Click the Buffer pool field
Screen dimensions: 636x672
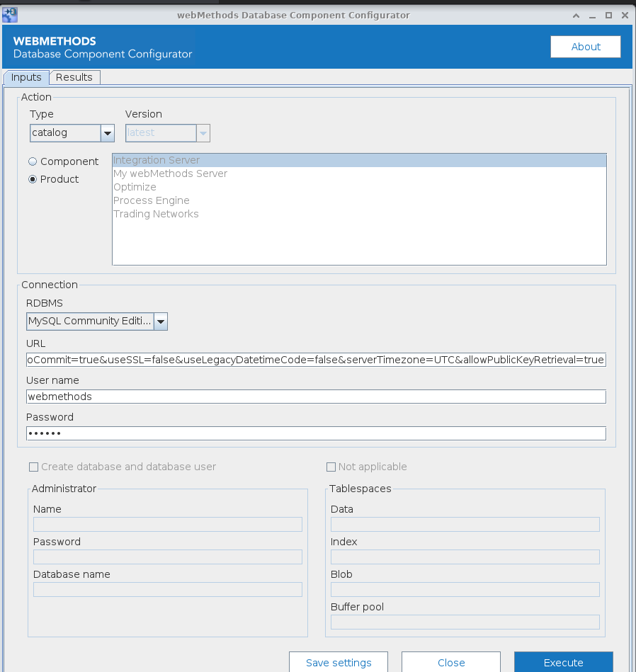[x=465, y=622]
